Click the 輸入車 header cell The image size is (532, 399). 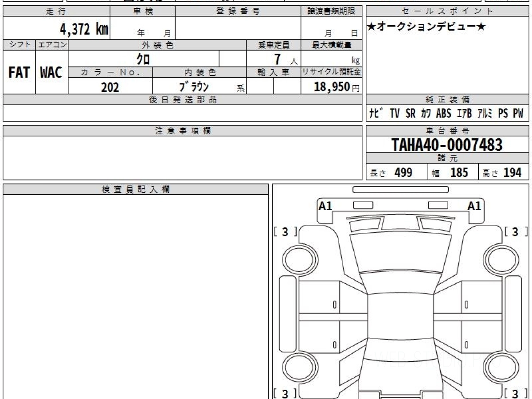tap(274, 73)
